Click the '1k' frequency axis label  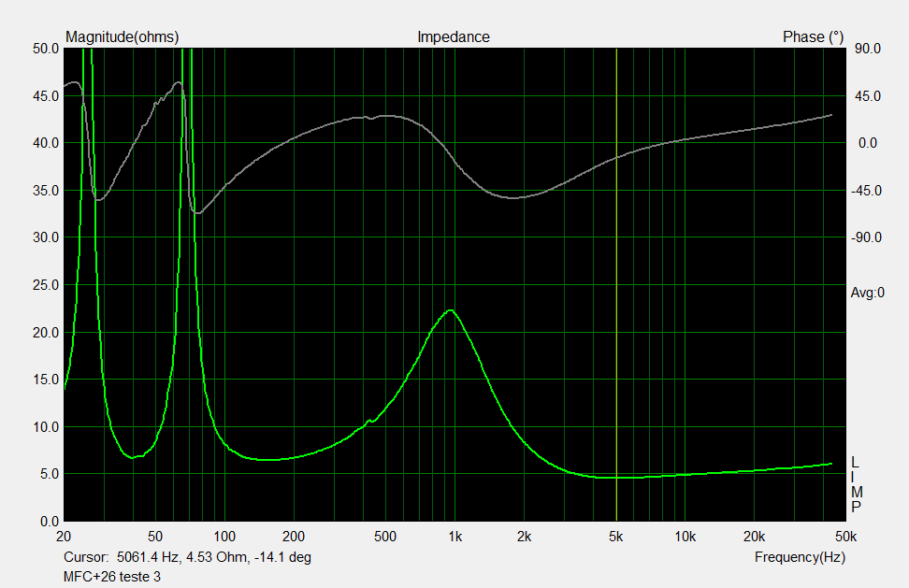tap(455, 537)
